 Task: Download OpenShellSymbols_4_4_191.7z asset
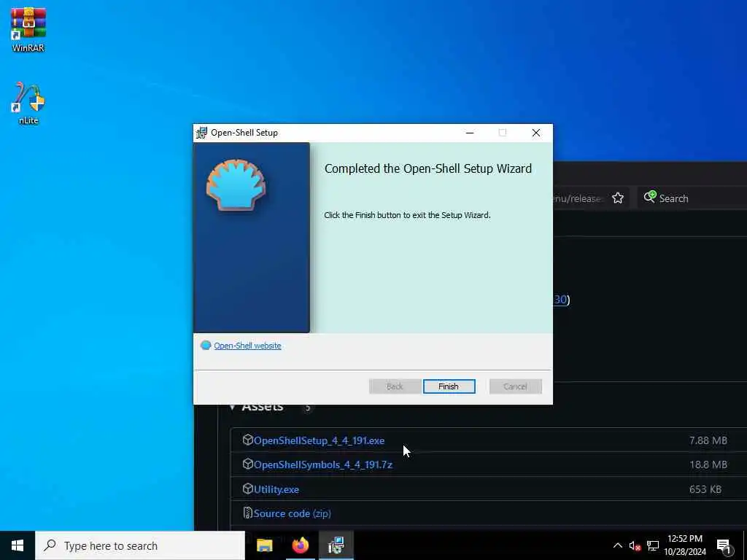[x=323, y=464]
